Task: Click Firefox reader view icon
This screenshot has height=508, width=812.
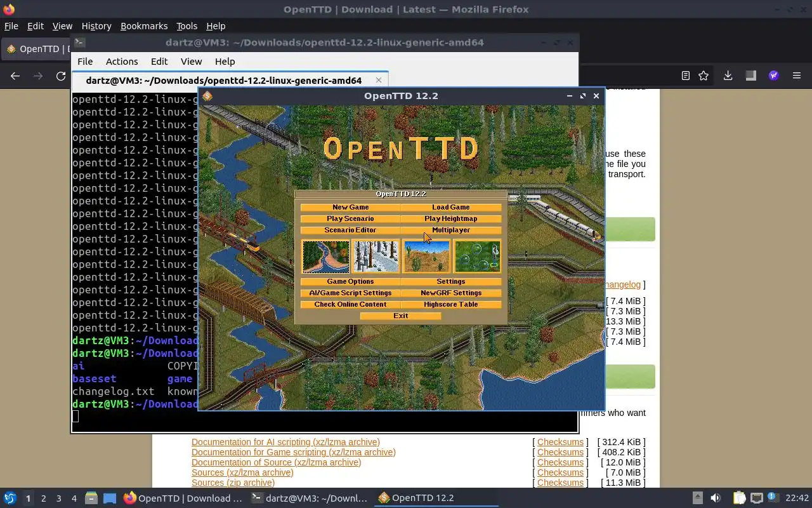Action: (x=685, y=76)
